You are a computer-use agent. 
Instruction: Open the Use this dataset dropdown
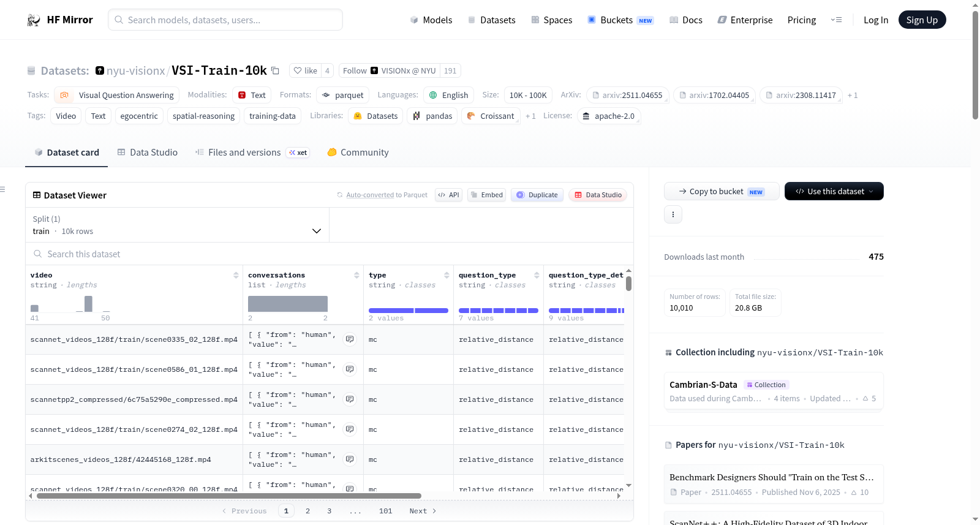point(834,191)
